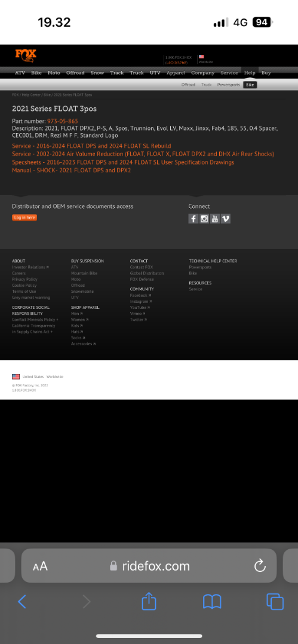This screenshot has width=298, height=644.
Task: Open the FLOAT DPS and SL Rebuild service link
Action: tap(91, 146)
